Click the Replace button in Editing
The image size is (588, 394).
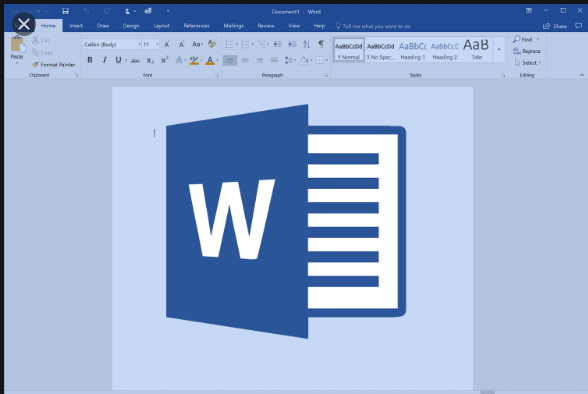(x=527, y=51)
